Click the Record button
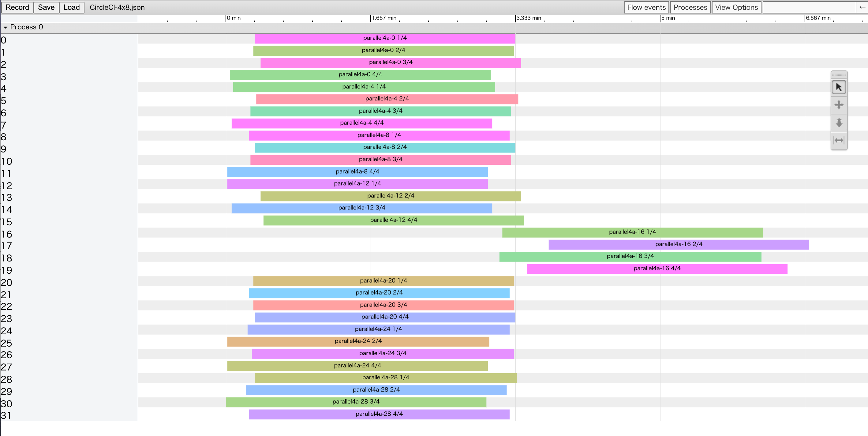Viewport: 868px width, 436px height. click(x=17, y=7)
